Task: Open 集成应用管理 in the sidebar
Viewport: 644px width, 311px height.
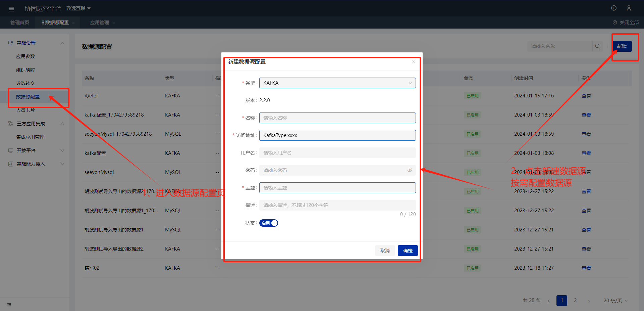Action: (x=30, y=137)
